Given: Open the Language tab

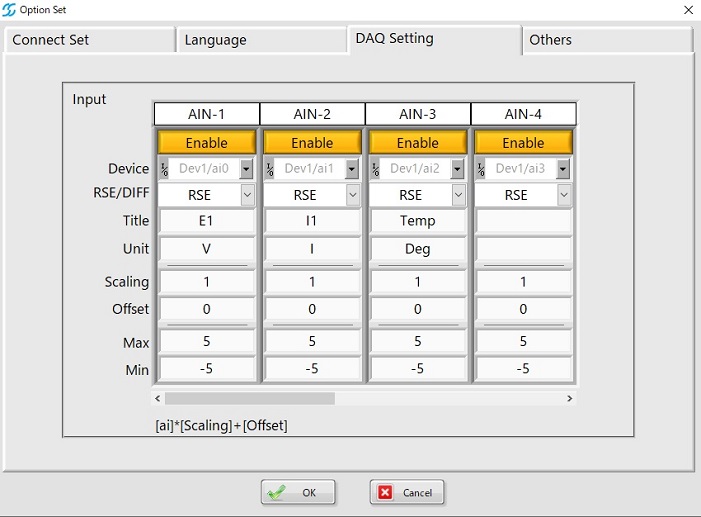Looking at the screenshot, I should (260, 40).
